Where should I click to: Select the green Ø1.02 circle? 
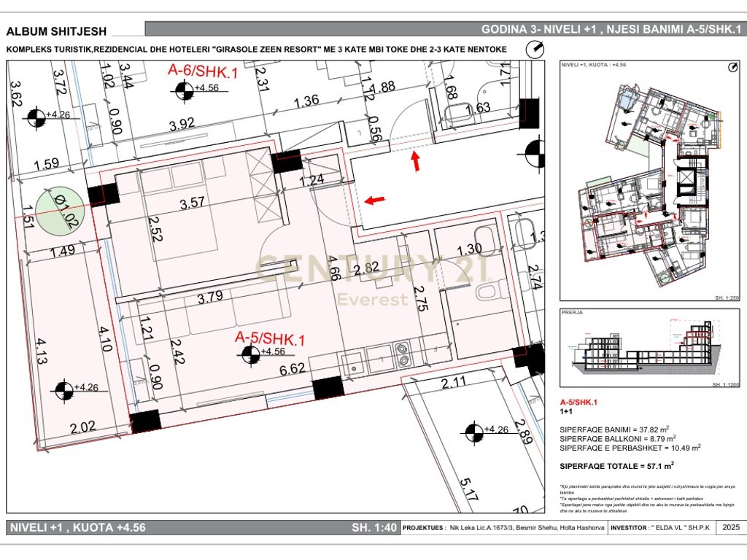(x=61, y=210)
